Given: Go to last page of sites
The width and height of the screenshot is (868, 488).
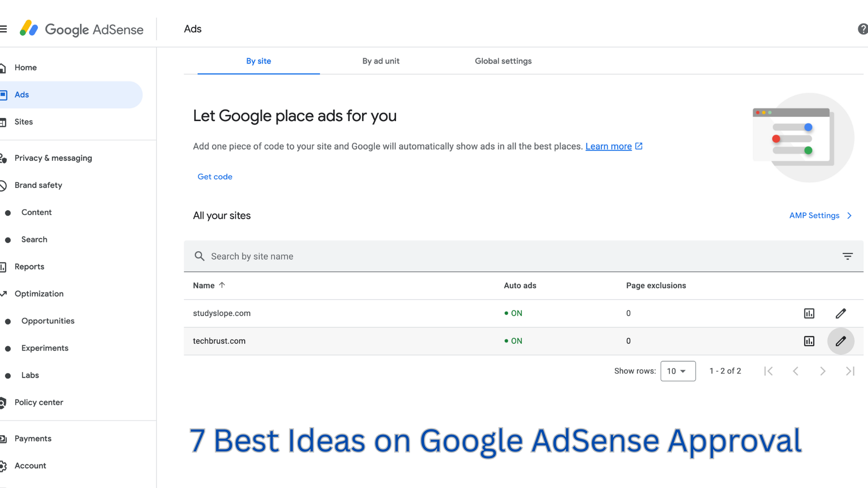Looking at the screenshot, I should (x=850, y=371).
